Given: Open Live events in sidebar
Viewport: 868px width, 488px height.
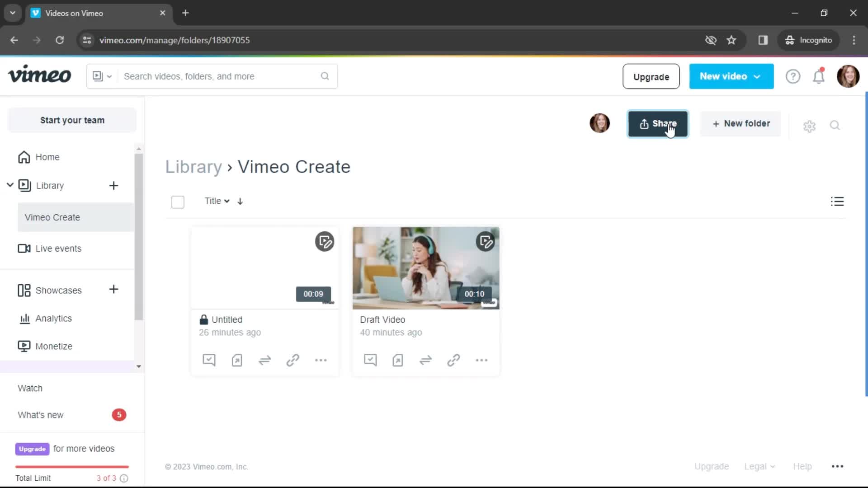Looking at the screenshot, I should tap(50, 249).
